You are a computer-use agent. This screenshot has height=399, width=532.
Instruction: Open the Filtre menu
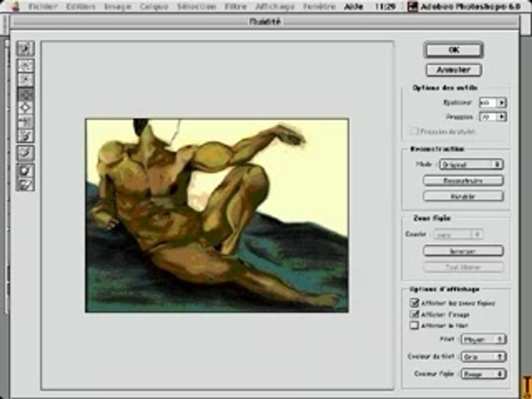tap(235, 7)
